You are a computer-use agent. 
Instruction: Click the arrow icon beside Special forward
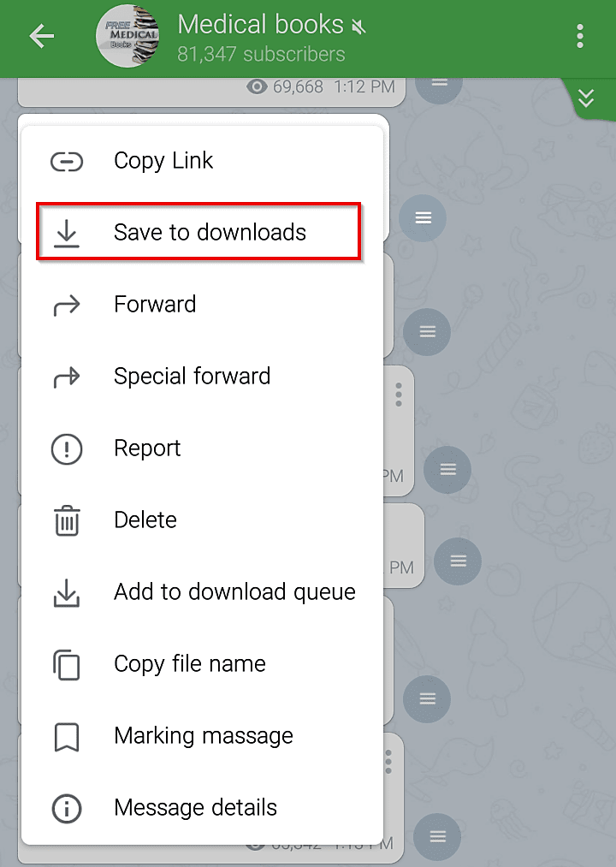(x=67, y=377)
